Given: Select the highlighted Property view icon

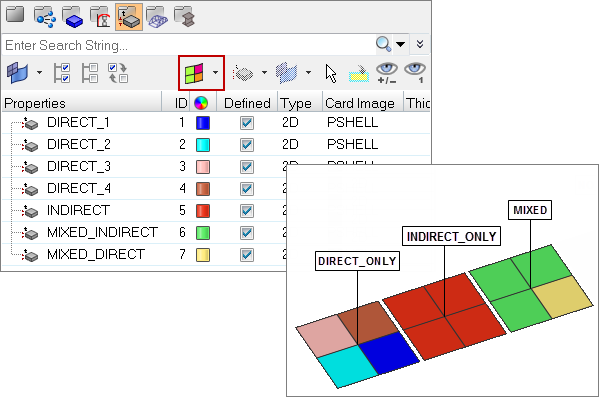Looking at the screenshot, I should [129, 17].
